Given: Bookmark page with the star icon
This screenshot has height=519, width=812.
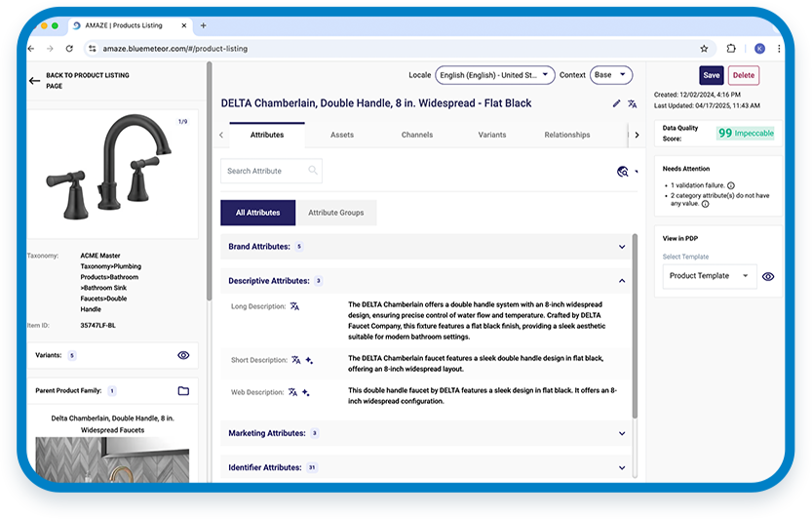Looking at the screenshot, I should pyautogui.click(x=704, y=49).
